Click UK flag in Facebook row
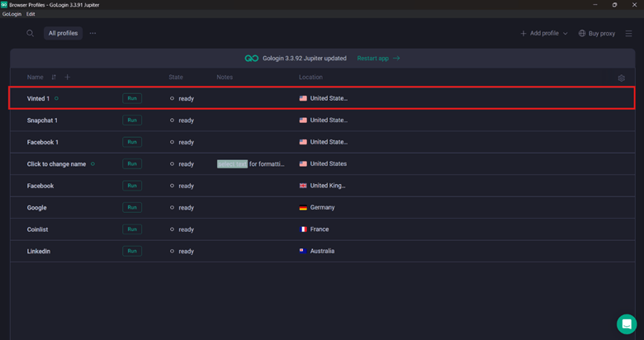Image resolution: width=644 pixels, height=340 pixels. click(303, 186)
